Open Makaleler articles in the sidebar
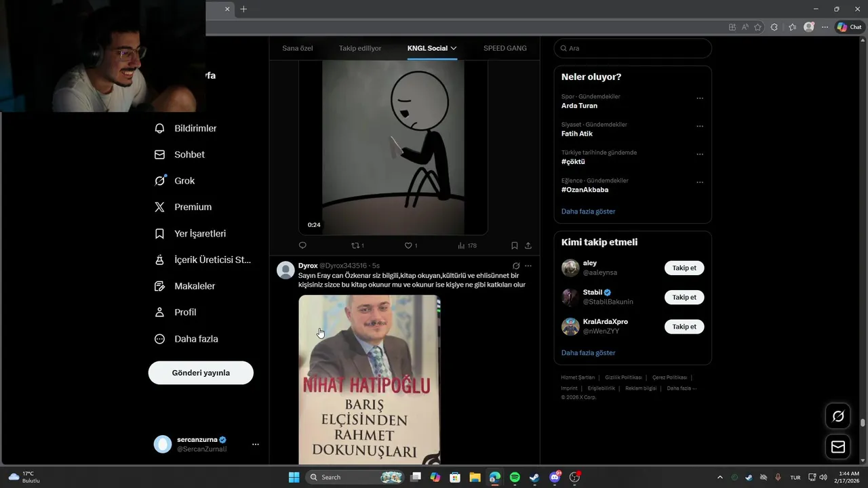The image size is (868, 488). click(184, 286)
